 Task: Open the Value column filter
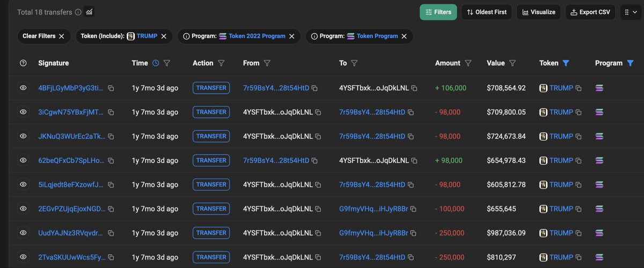513,63
